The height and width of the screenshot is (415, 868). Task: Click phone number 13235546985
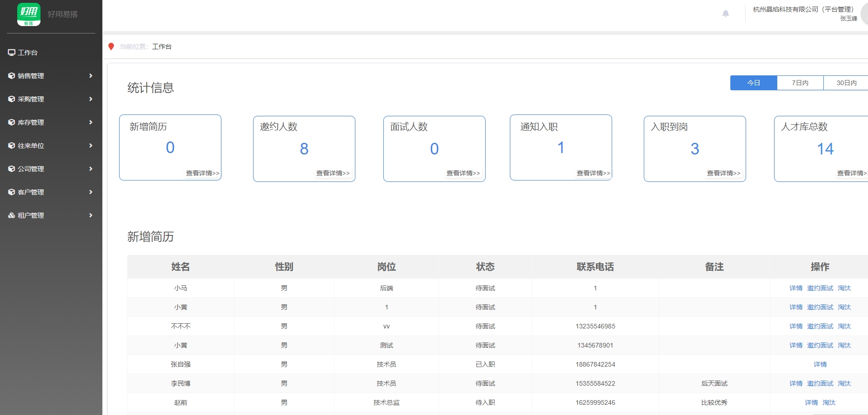pos(595,326)
